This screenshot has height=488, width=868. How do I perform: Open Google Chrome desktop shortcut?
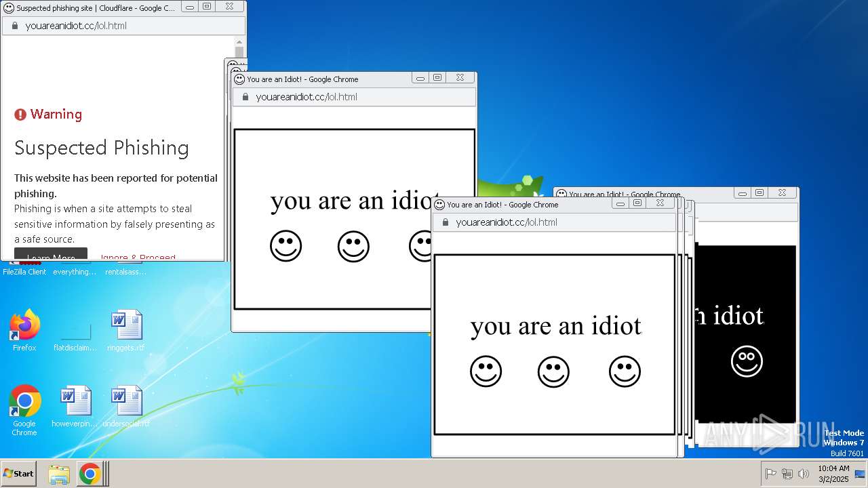[x=24, y=409]
